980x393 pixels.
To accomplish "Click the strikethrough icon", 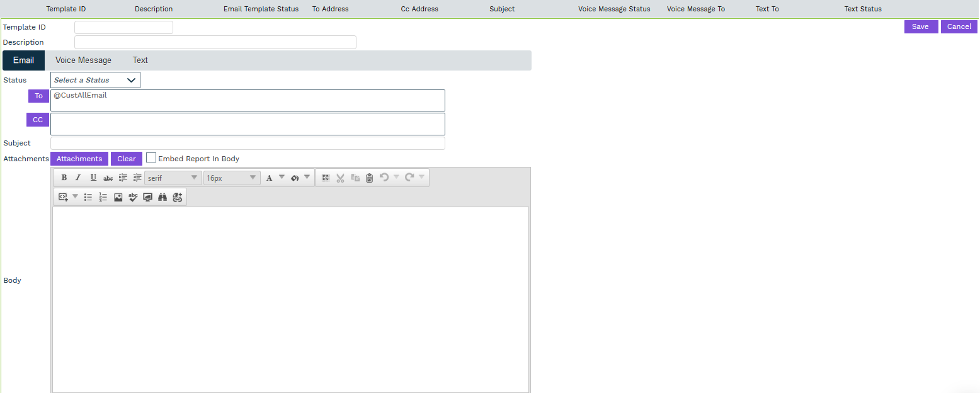I will pos(108,178).
